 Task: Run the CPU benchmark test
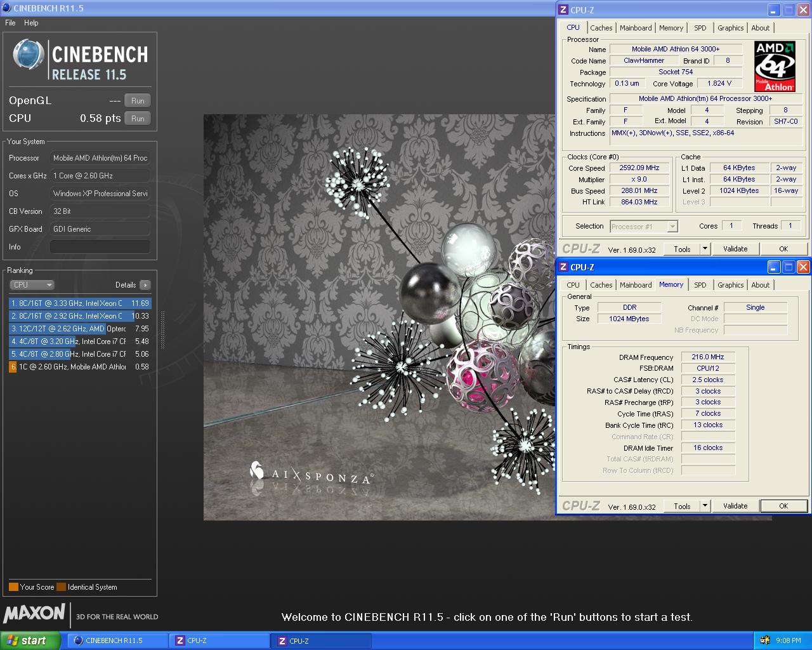138,119
